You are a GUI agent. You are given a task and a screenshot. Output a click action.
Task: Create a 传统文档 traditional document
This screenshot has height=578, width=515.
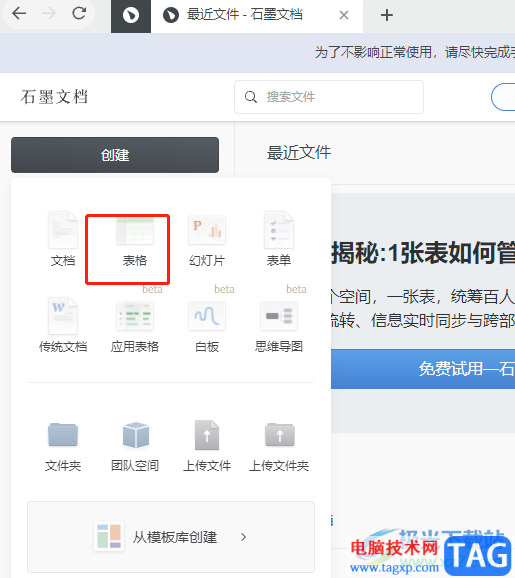coord(63,326)
